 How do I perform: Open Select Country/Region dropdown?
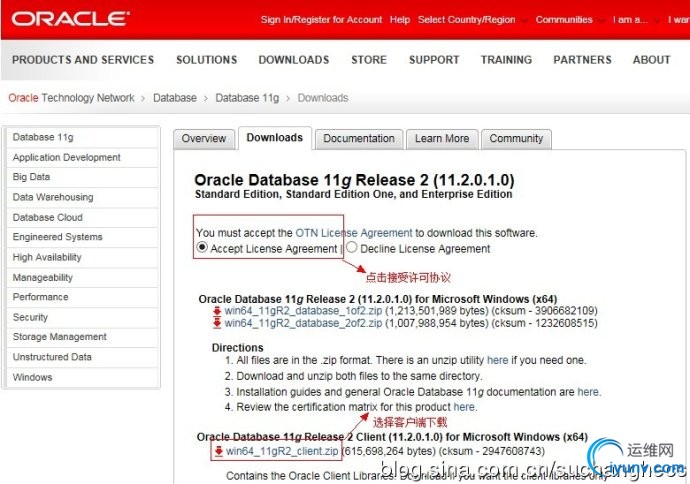473,20
